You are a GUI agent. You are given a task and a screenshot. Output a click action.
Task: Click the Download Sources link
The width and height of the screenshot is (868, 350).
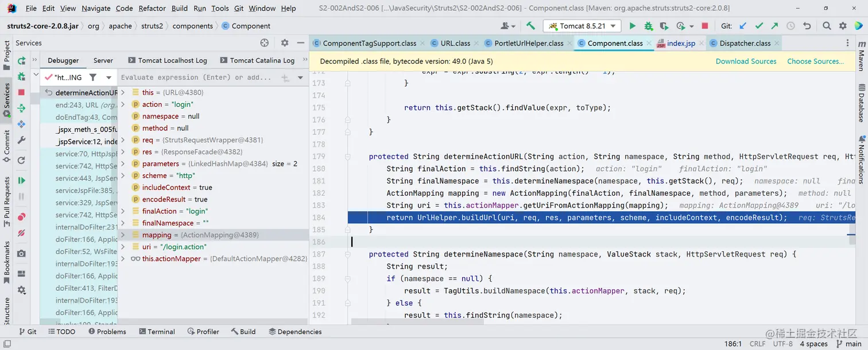point(746,61)
